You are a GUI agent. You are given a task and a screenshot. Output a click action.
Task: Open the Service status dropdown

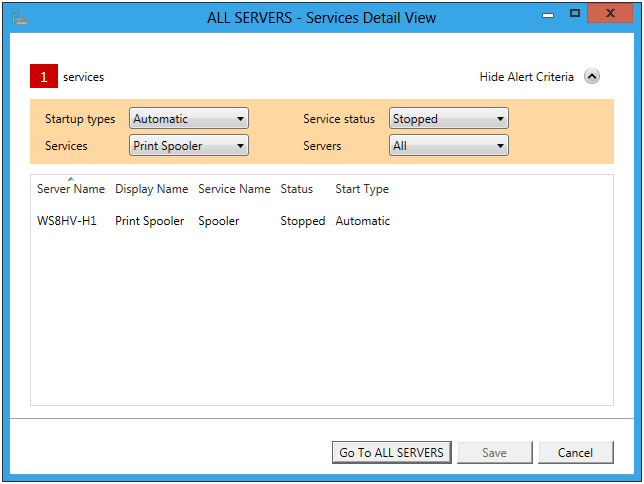(449, 119)
